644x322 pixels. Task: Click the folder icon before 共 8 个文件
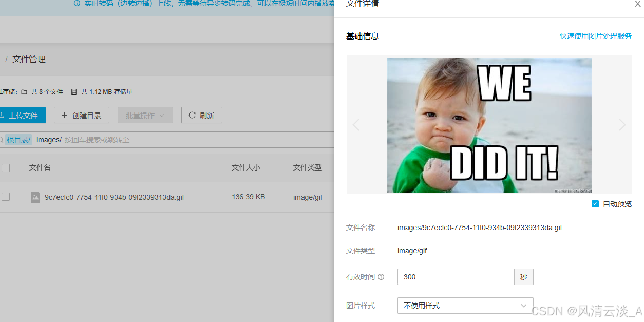tap(24, 92)
